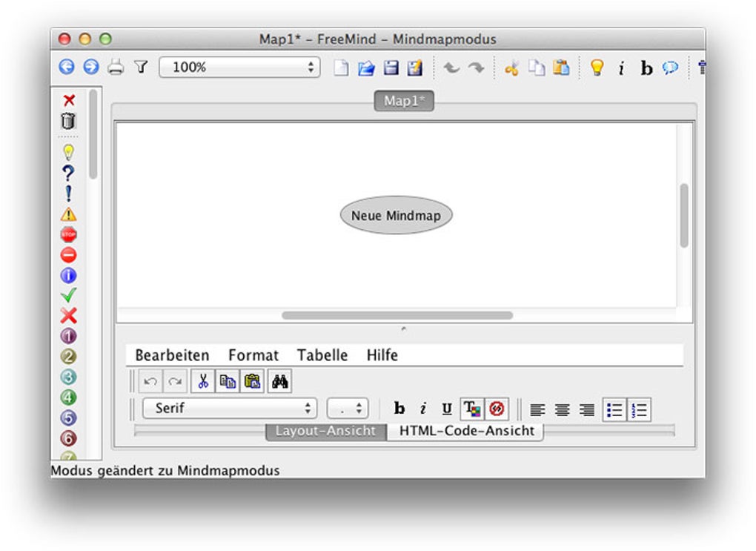756x551 pixels.
Task: Cut node using main toolbar scissors
Action: [x=512, y=68]
